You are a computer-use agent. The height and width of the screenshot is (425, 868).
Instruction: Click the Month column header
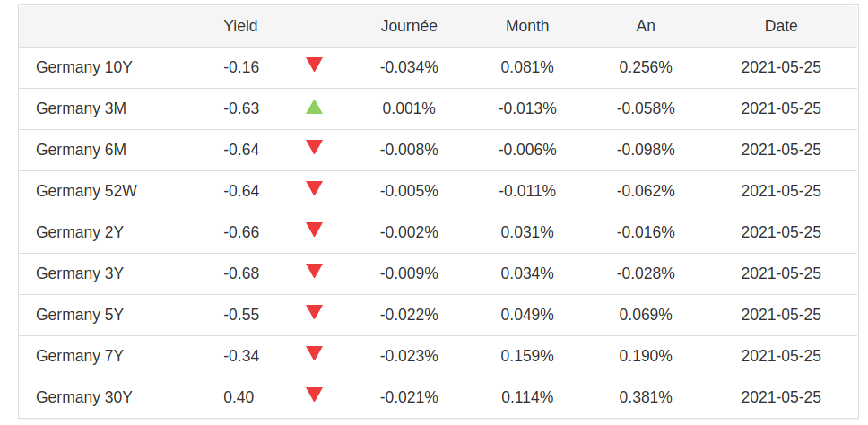click(527, 26)
